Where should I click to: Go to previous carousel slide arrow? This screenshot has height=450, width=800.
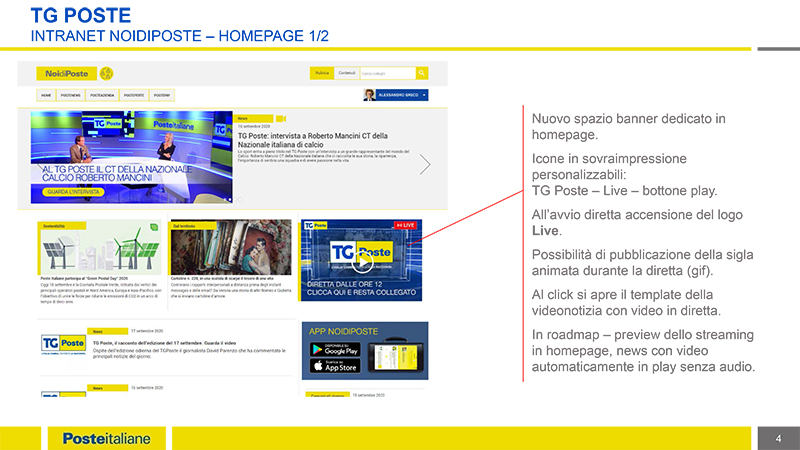(x=42, y=164)
